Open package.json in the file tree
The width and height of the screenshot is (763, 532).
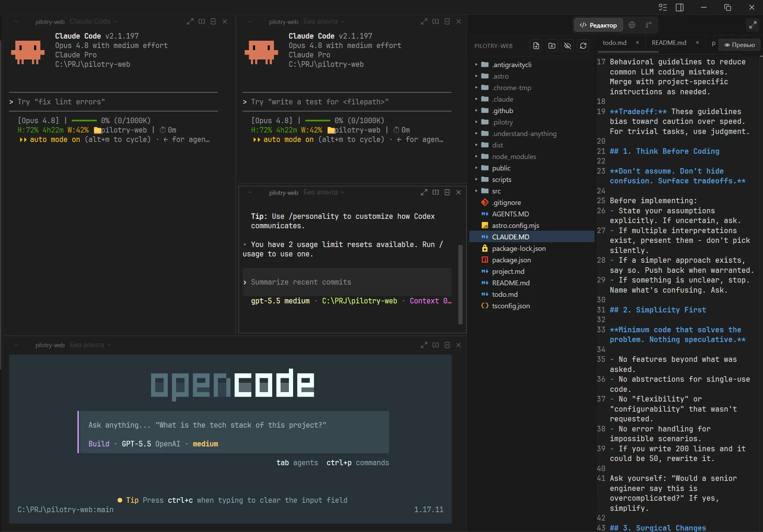(x=511, y=260)
